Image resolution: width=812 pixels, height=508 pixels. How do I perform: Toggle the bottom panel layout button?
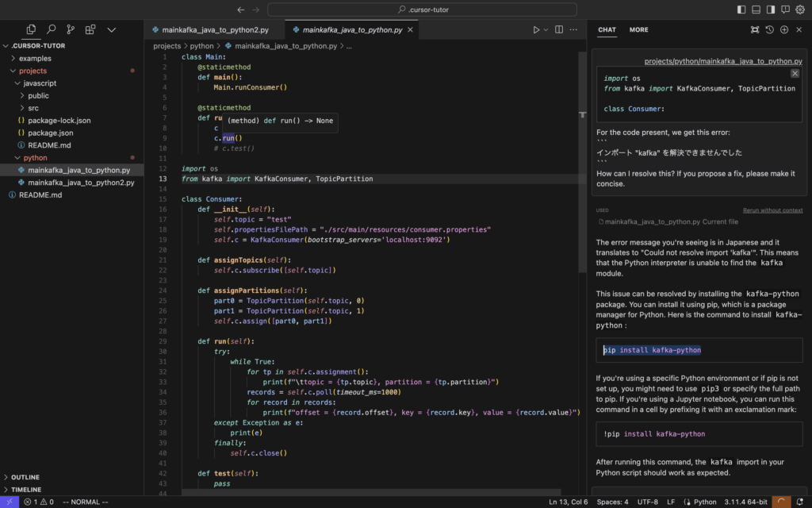pos(756,10)
